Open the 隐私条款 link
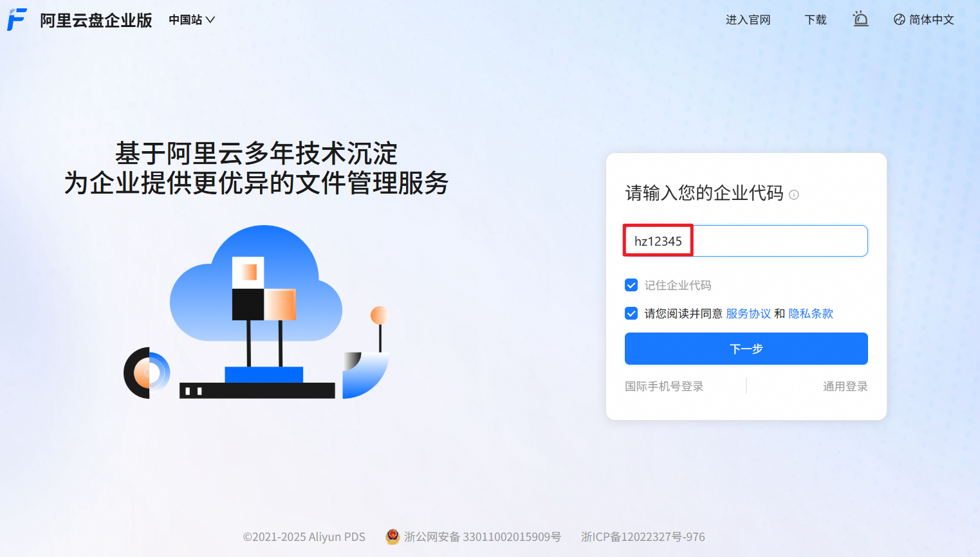Viewport: 980px width, 557px height. 811,313
